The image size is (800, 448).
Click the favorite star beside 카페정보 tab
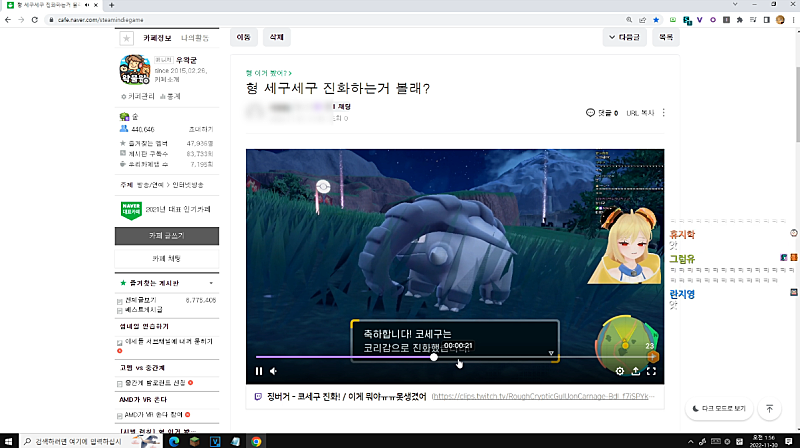pyautogui.click(x=127, y=38)
